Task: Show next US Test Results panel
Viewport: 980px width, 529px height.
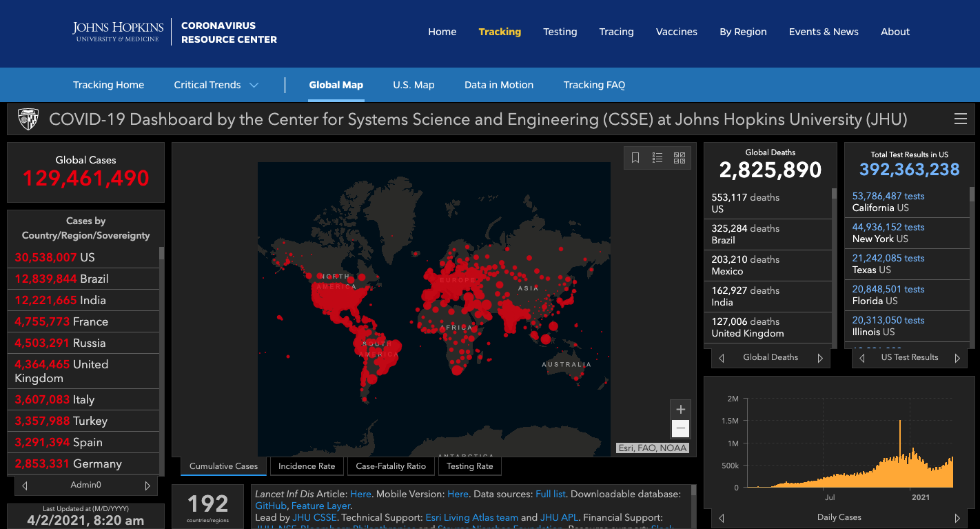Action: click(x=957, y=358)
